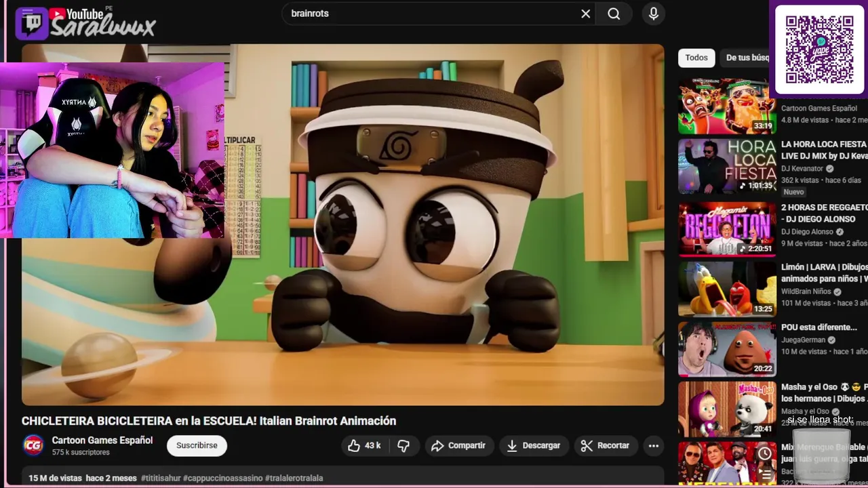Open the POU 20:22 thumbnail

pos(727,349)
